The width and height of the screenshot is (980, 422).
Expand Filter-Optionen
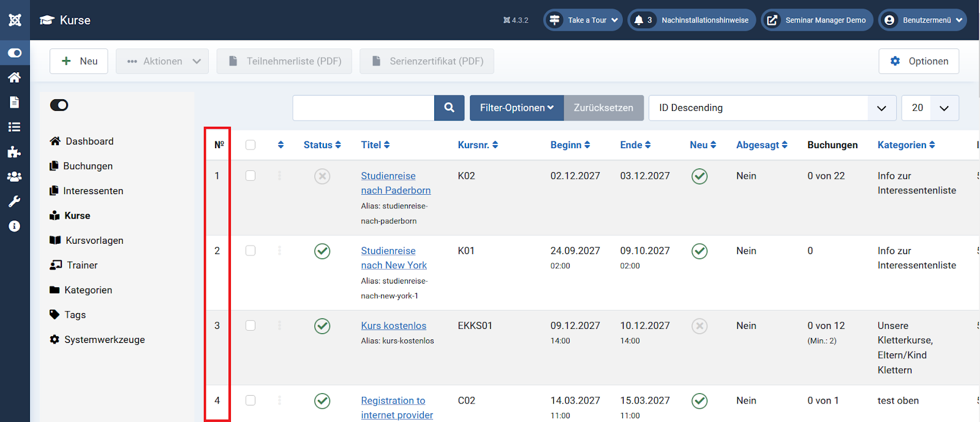tap(517, 108)
